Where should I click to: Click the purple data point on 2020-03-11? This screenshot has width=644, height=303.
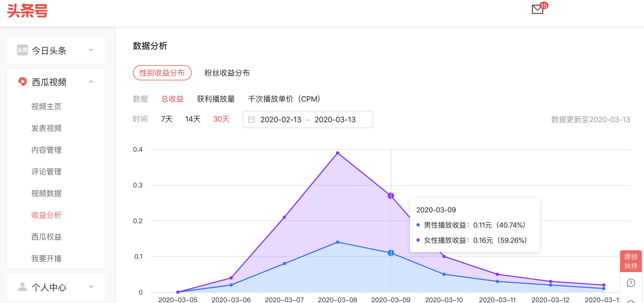point(497,274)
